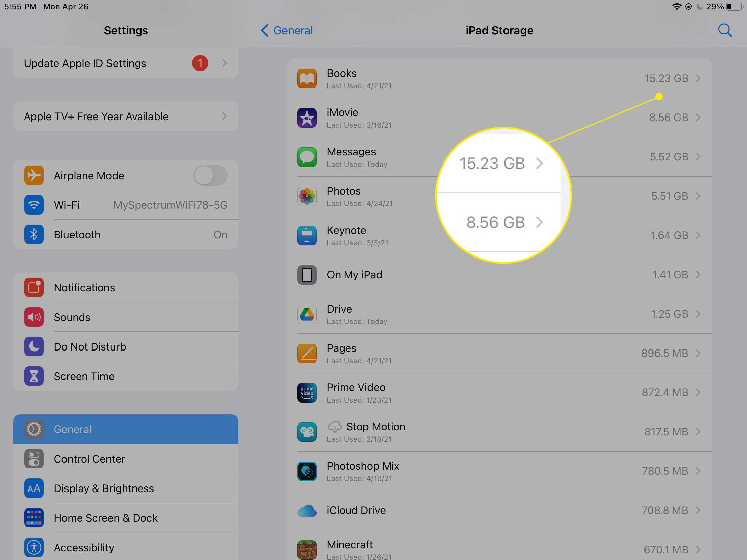
Task: Tap the Wi-Fi settings icon
Action: pyautogui.click(x=34, y=205)
